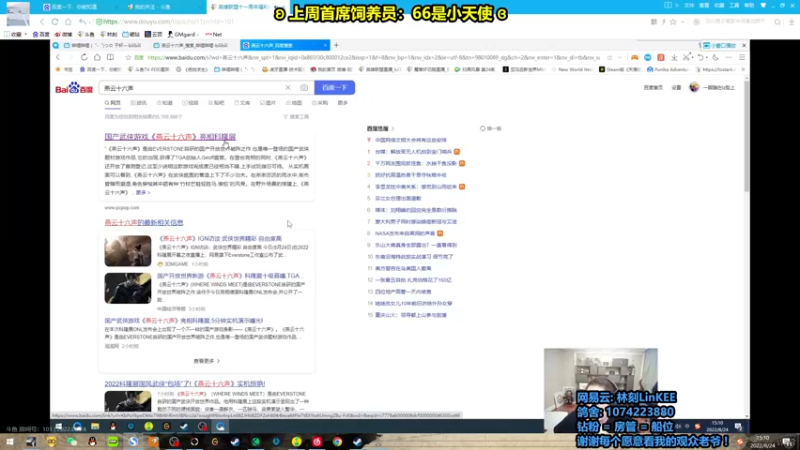Open the 搜索工具 filter options

pyautogui.click(x=296, y=117)
